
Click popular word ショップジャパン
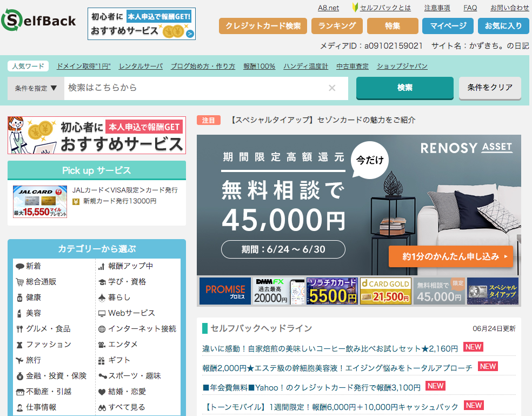pyautogui.click(x=402, y=66)
